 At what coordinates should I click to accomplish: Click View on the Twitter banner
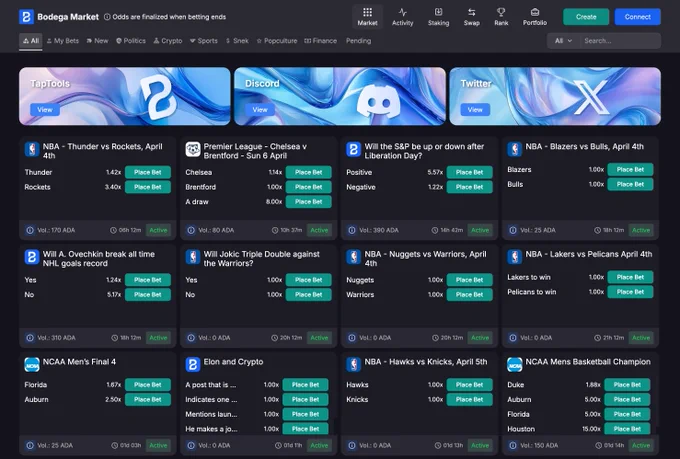[x=475, y=110]
